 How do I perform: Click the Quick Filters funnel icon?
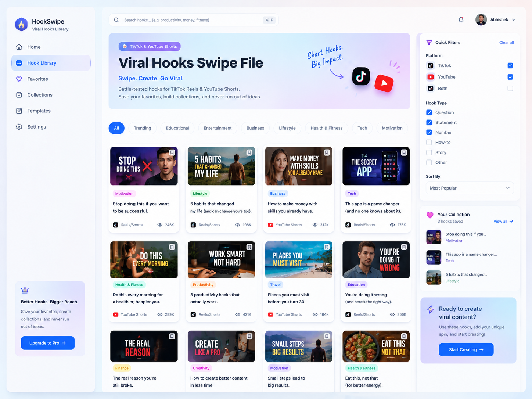pos(429,43)
